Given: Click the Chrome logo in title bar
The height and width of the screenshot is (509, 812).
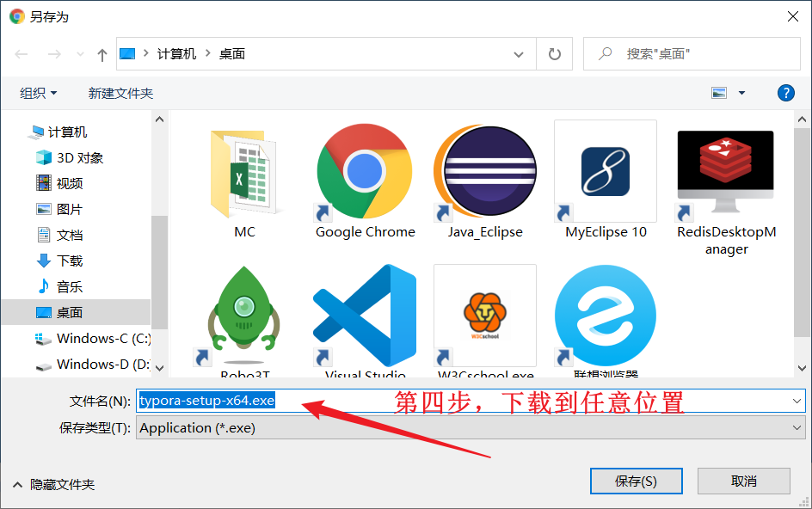Looking at the screenshot, I should [x=17, y=16].
